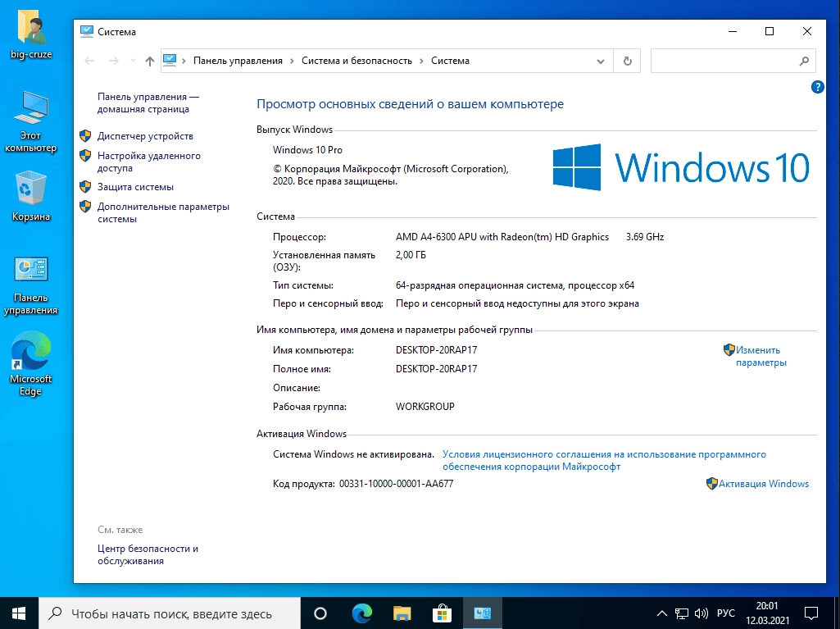Click Панель управления breadcrumb
The image size is (840, 629).
click(x=238, y=62)
